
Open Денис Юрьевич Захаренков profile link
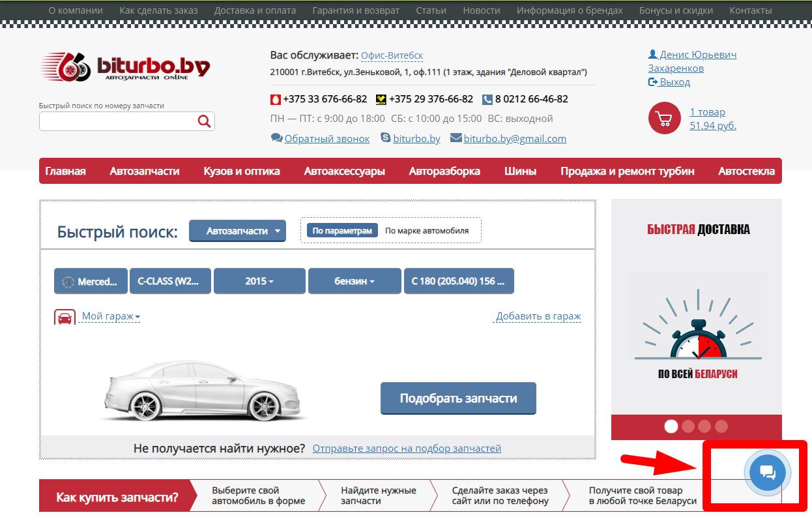point(692,61)
